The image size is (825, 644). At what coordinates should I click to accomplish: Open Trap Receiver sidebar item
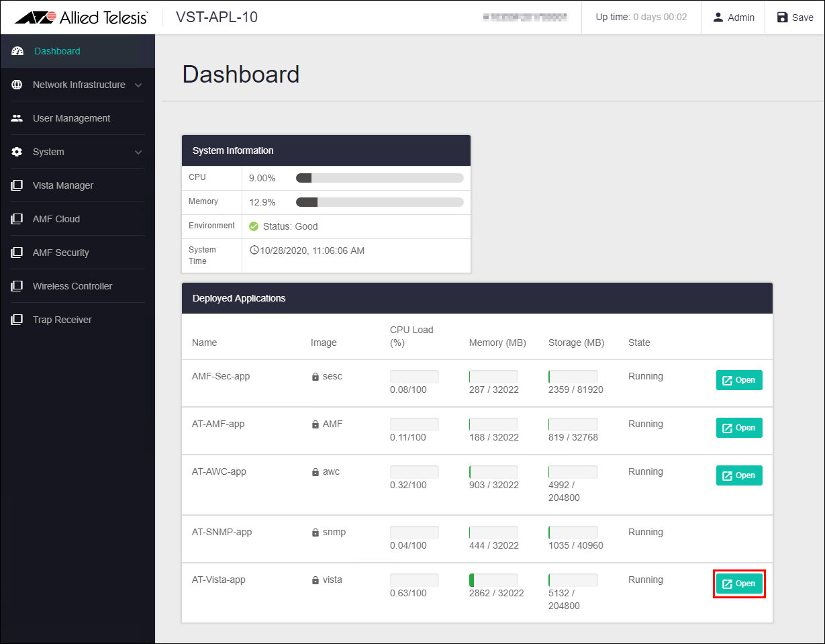pos(62,320)
